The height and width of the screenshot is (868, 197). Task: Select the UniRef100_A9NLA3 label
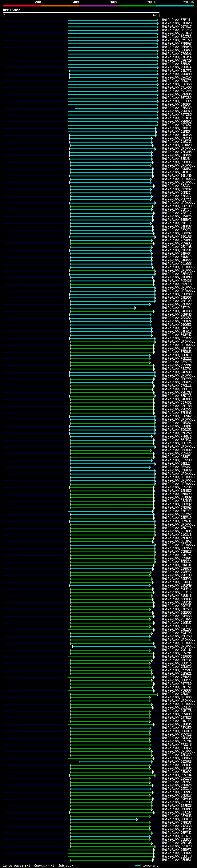coord(176,111)
